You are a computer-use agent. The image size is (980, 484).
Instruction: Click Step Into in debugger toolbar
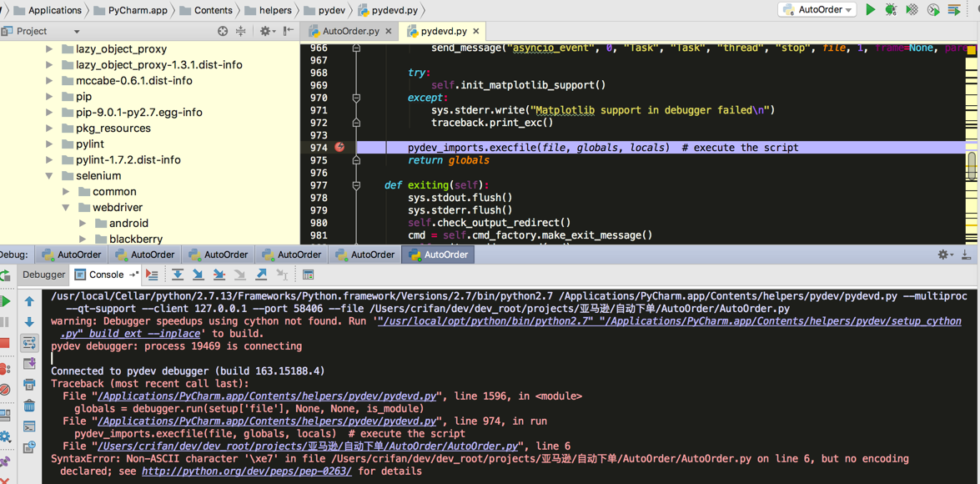(x=199, y=275)
